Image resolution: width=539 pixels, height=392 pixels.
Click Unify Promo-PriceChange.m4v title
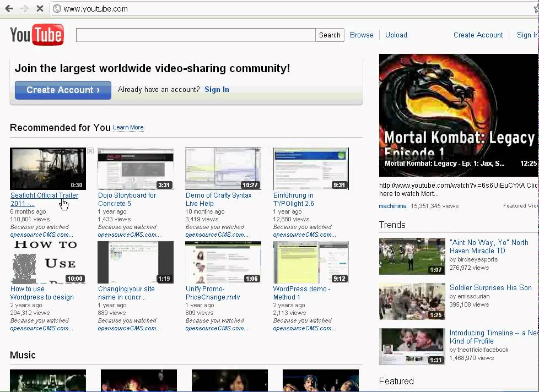(213, 293)
